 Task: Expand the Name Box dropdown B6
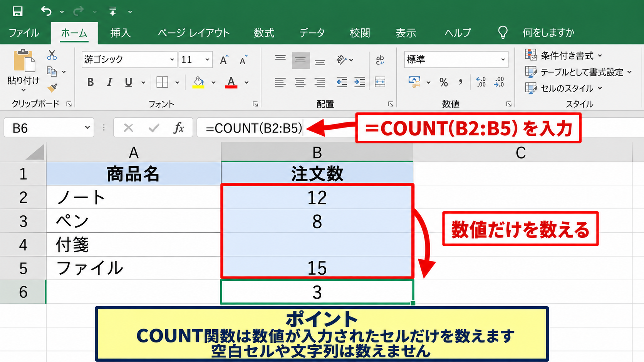pyautogui.click(x=87, y=127)
